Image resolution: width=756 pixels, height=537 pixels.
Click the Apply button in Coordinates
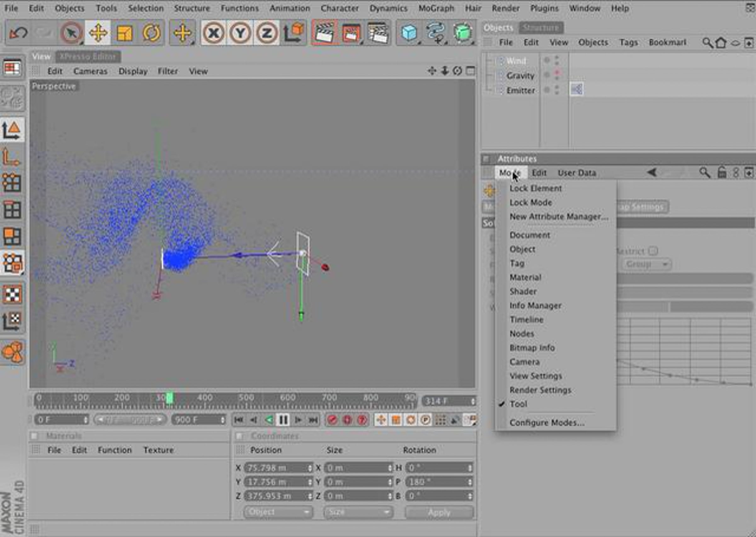tap(439, 512)
